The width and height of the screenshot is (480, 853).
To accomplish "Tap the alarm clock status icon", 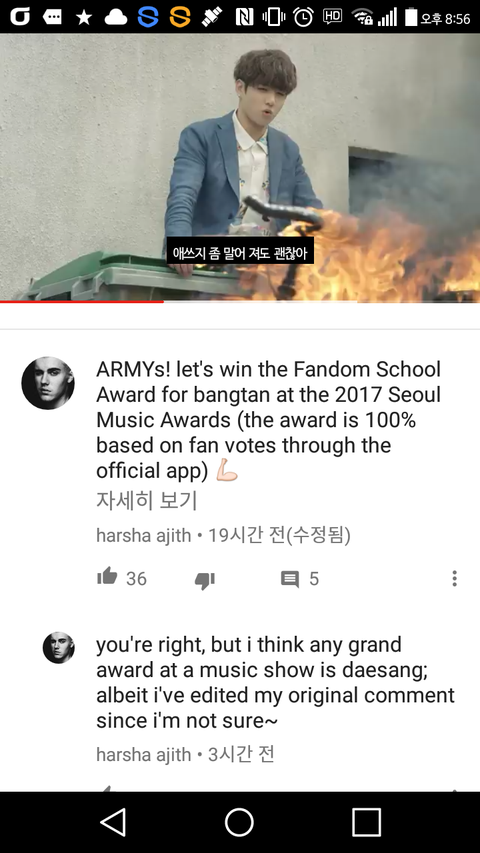I will [303, 17].
